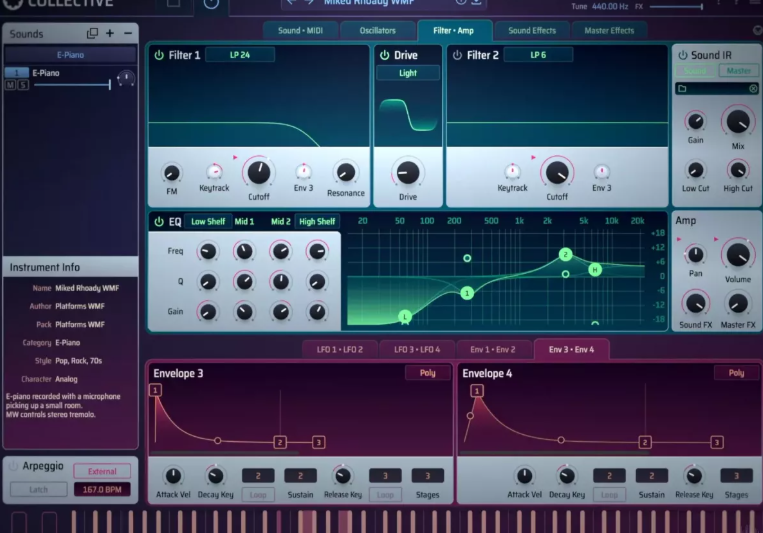Click Filter 1 Env 3 knob
The height and width of the screenshot is (533, 763).
(x=303, y=171)
